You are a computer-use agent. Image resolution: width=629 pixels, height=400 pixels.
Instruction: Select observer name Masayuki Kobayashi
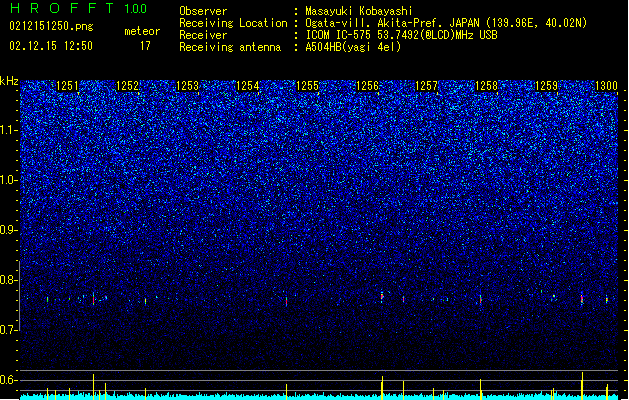pyautogui.click(x=359, y=11)
